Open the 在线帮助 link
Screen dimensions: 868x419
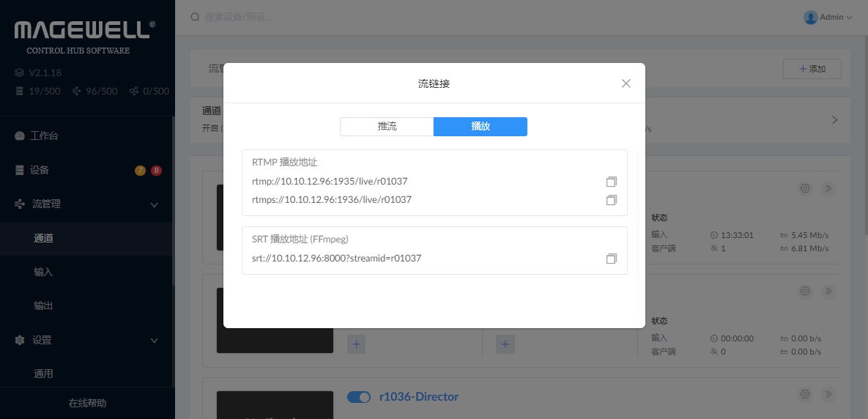[x=87, y=403]
